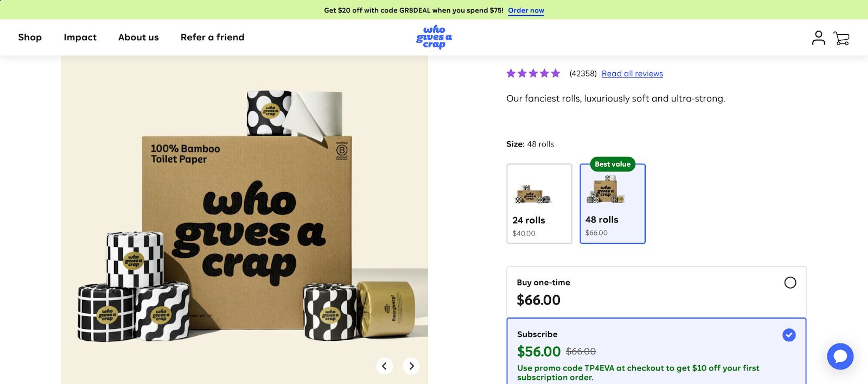Image resolution: width=868 pixels, height=384 pixels.
Task: Choose the 24 rolls size option
Action: click(x=539, y=203)
